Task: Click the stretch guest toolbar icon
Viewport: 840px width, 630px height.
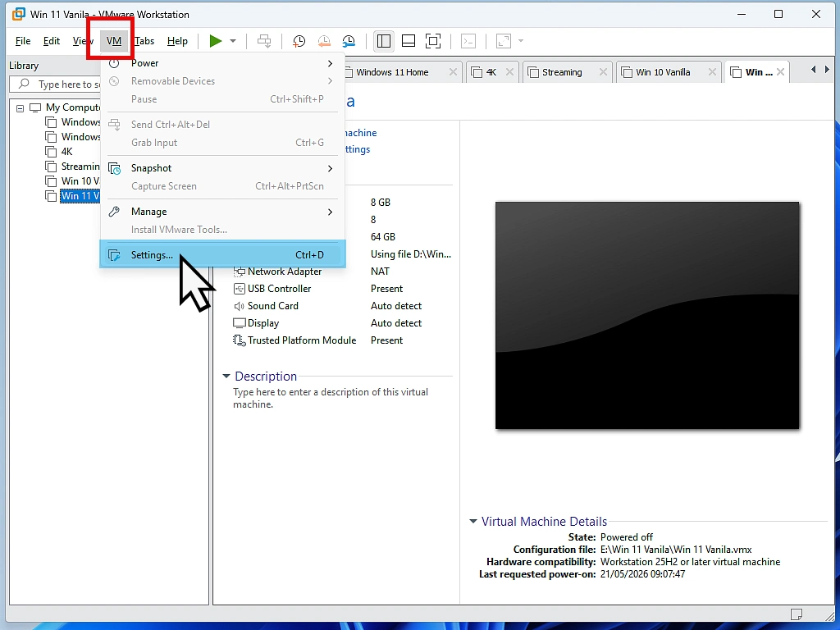Action: 504,41
